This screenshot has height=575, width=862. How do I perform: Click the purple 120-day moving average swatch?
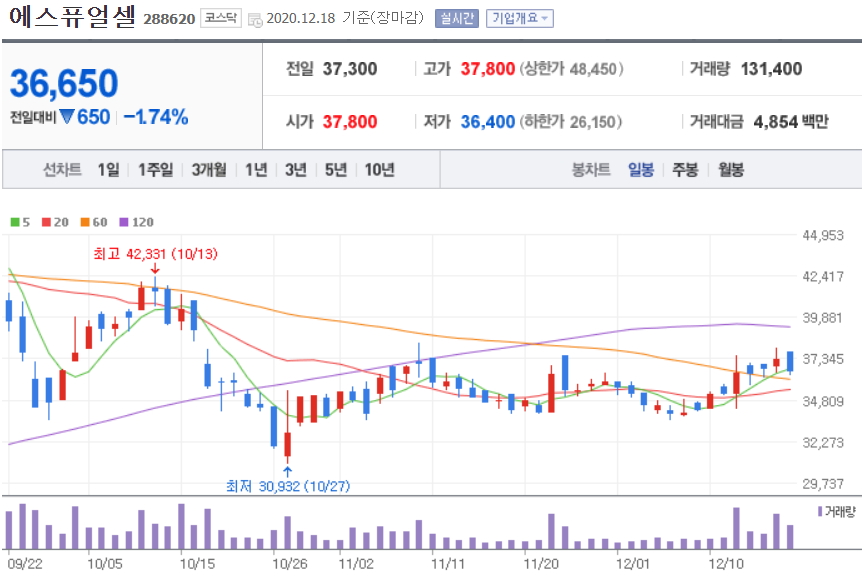point(124,222)
